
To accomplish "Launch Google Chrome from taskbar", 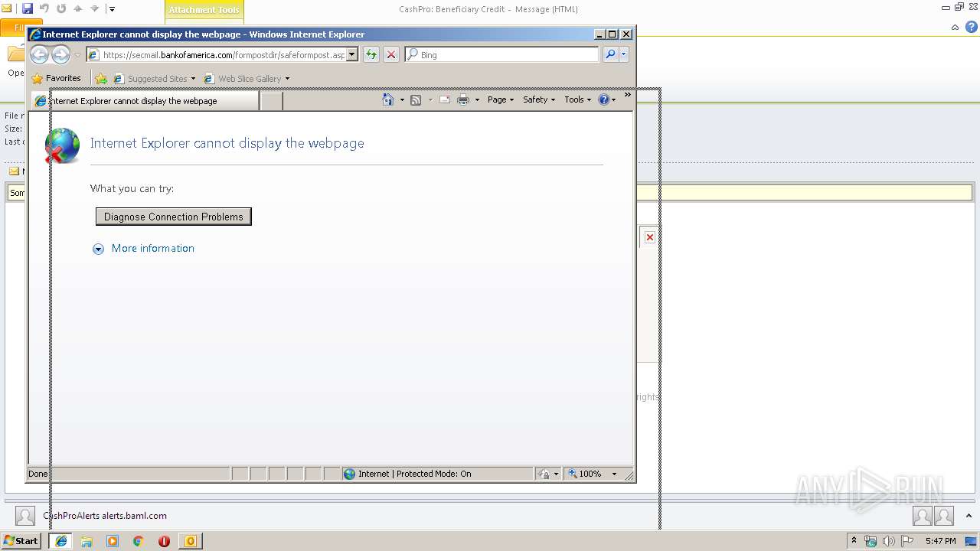I will point(139,541).
